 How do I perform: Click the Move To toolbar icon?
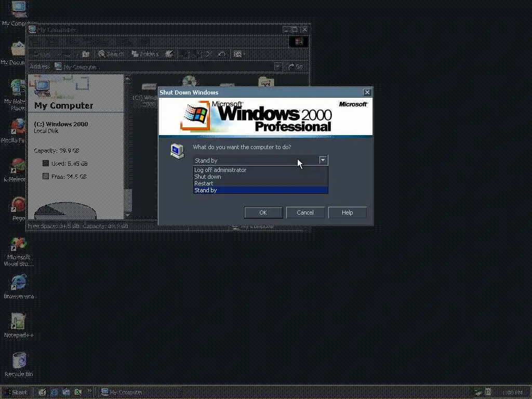click(x=185, y=54)
